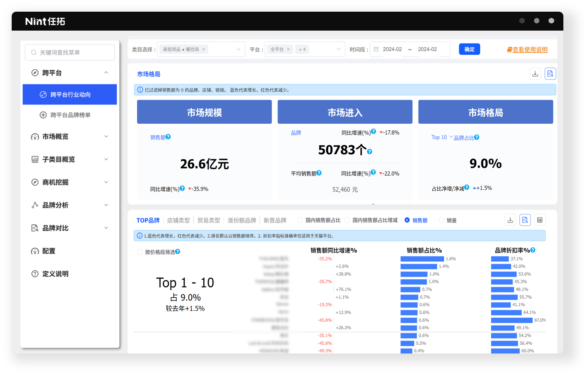Click the 子类目概览 chart icon
588x374 pixels.
click(x=35, y=159)
